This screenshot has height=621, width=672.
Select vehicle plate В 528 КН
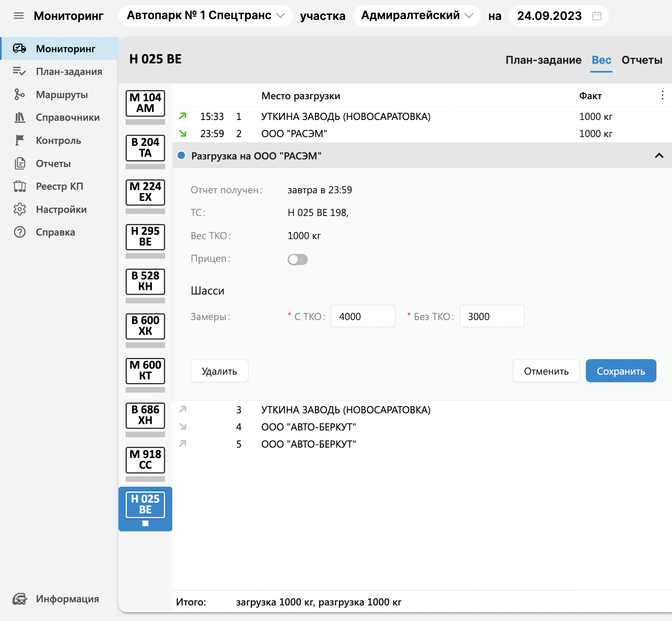pyautogui.click(x=145, y=281)
